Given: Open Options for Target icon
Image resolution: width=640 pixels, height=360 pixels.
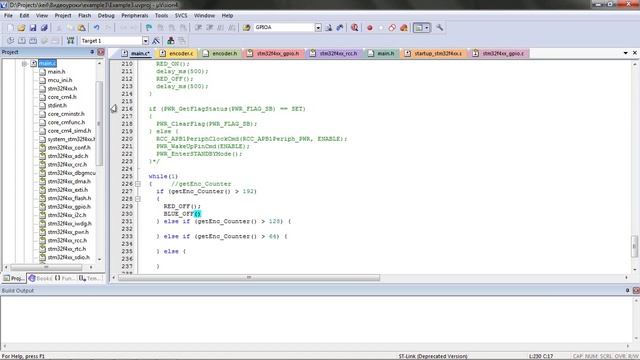Looking at the screenshot, I should pos(156,41).
